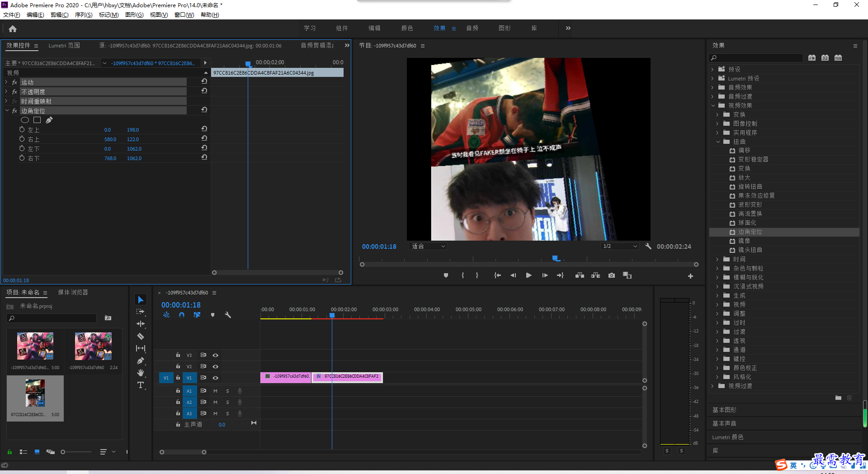Expand the 运动 effect properties

(6, 82)
